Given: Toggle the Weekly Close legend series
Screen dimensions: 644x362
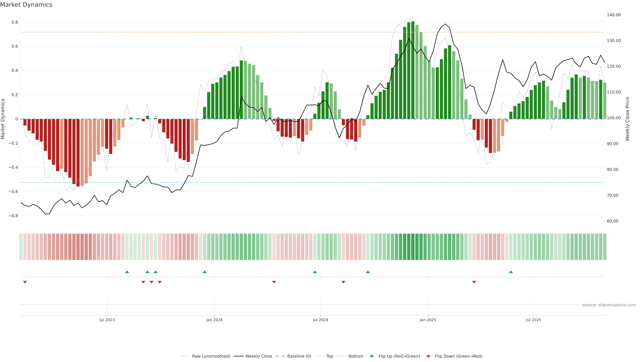Looking at the screenshot, I should pyautogui.click(x=258, y=356).
